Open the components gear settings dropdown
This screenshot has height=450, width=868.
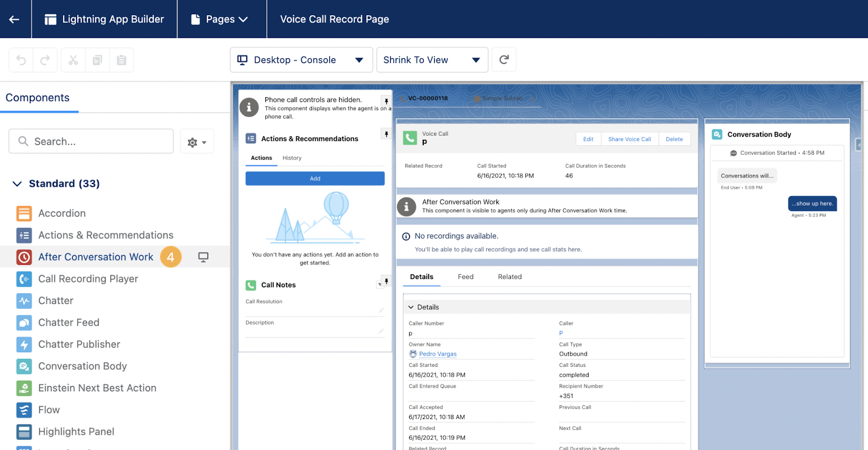click(x=197, y=142)
